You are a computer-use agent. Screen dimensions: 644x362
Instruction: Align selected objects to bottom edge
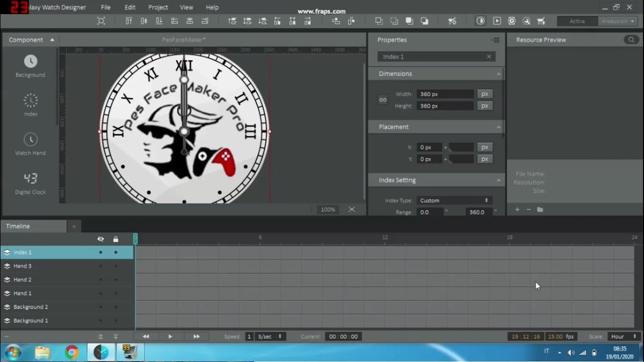tap(159, 21)
